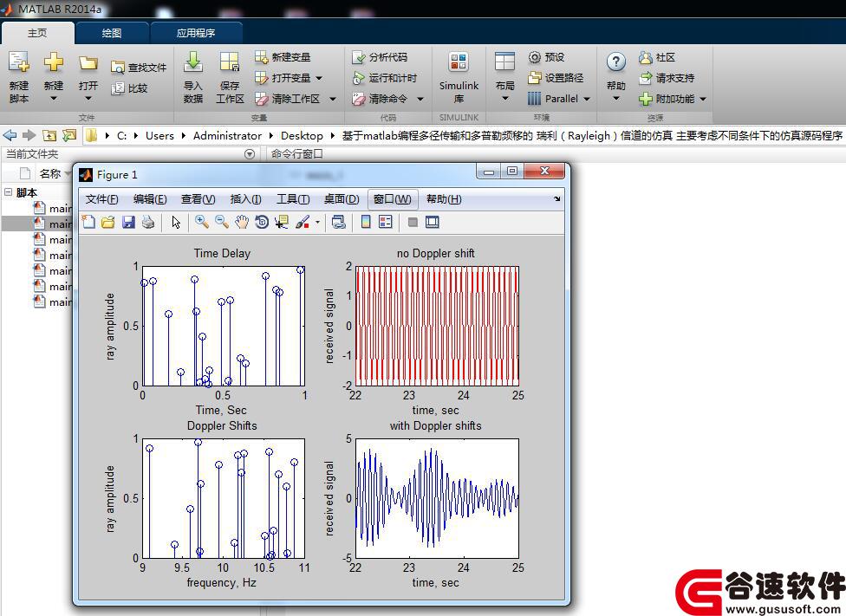Go up one folder level icon
The height and width of the screenshot is (616, 846).
(x=49, y=135)
